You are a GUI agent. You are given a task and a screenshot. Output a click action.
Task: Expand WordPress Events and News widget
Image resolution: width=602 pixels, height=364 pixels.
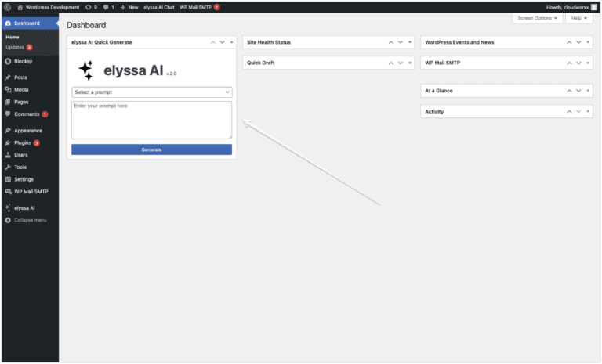(x=588, y=42)
